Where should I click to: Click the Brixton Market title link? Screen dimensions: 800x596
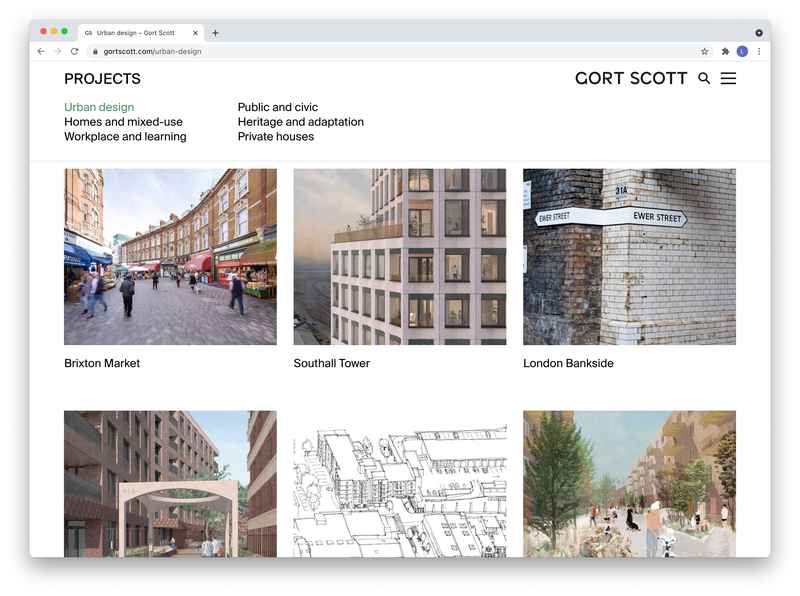coord(102,363)
